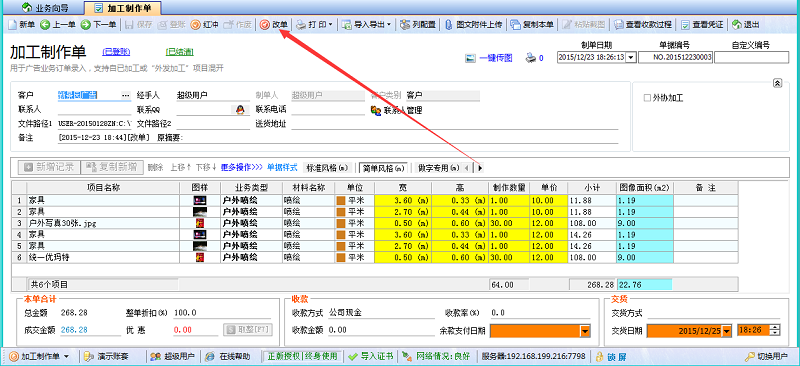Click the 图样 thumbnail in row 3
This screenshot has width=800, height=366.
pyautogui.click(x=200, y=223)
